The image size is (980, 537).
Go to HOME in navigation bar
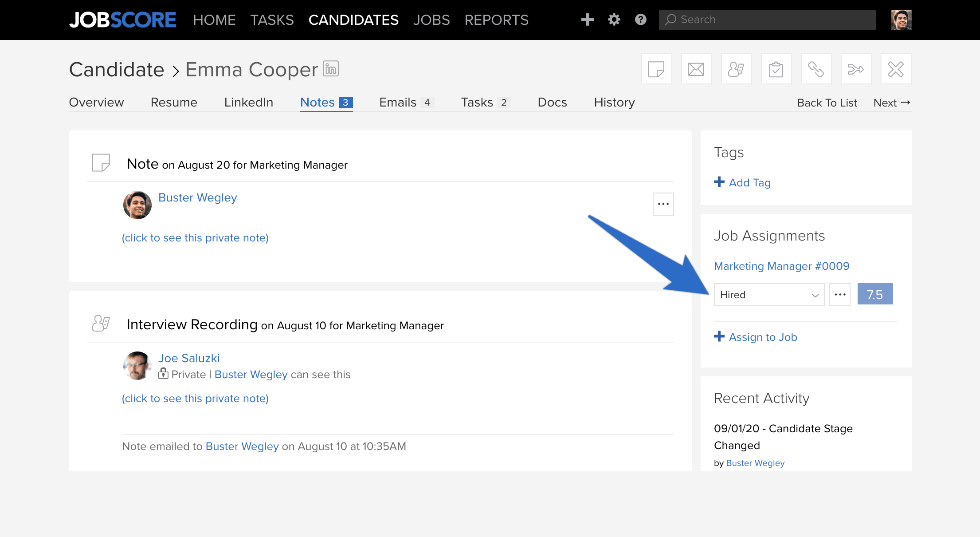coord(214,20)
